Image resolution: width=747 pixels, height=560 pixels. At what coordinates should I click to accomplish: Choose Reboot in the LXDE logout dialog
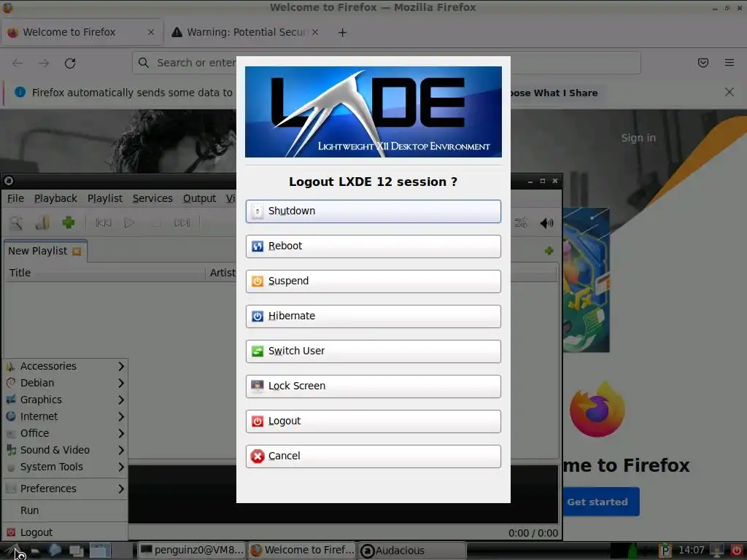pos(373,246)
